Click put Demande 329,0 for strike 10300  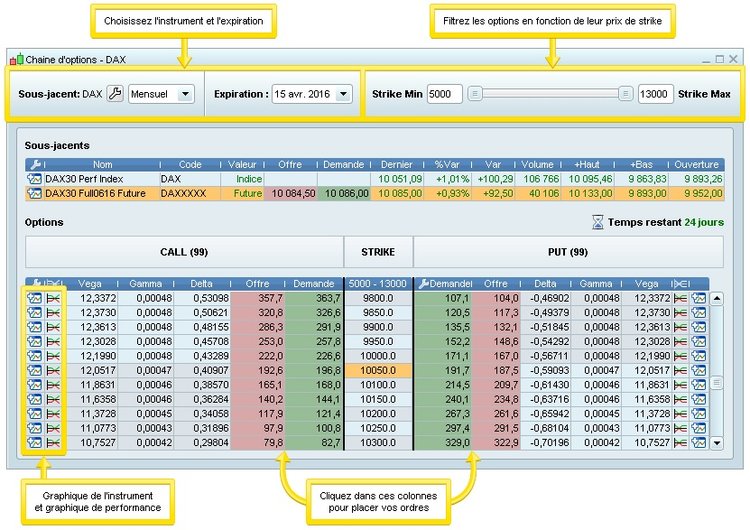(x=443, y=442)
